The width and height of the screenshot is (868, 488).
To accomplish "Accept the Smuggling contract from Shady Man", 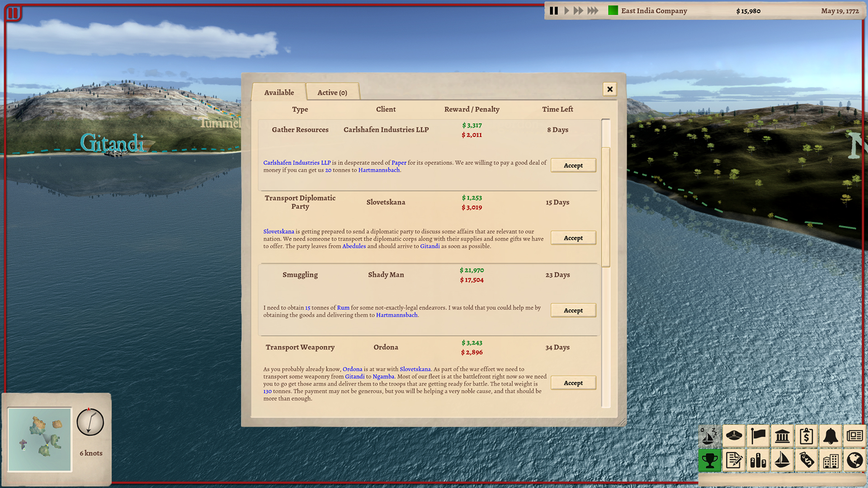I will 573,310.
